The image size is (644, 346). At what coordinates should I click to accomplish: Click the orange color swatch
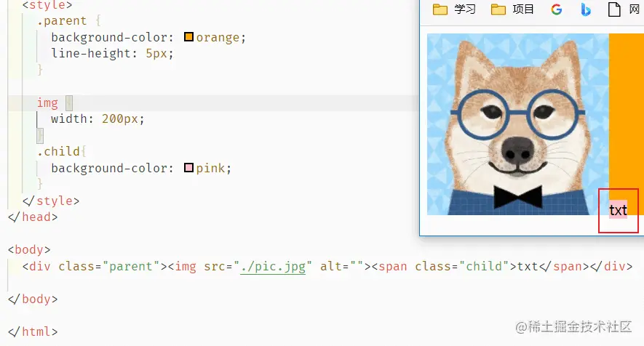[188, 37]
